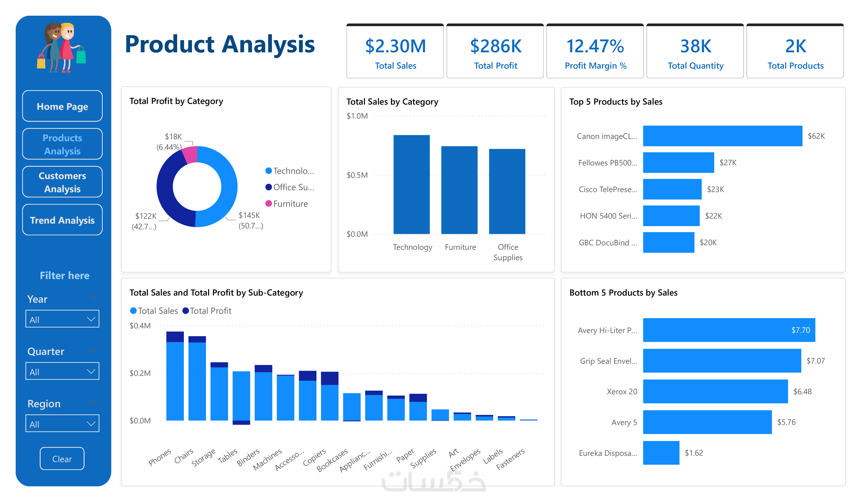Collapse the Region slicer header chevron
The width and height of the screenshot is (868, 502).
coord(93,402)
